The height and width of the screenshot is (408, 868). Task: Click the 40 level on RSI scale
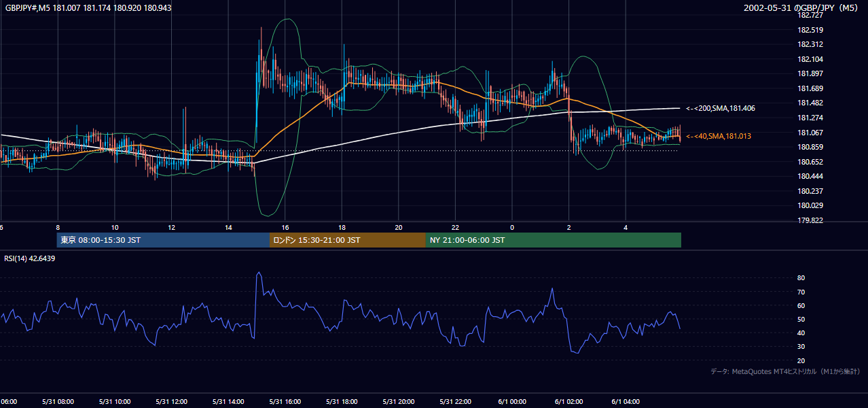[x=801, y=333]
